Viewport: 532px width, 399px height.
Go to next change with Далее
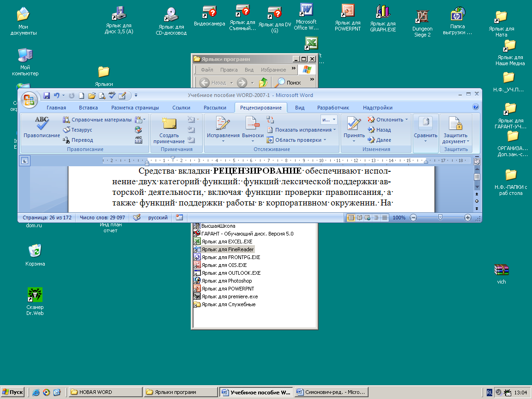click(x=379, y=140)
